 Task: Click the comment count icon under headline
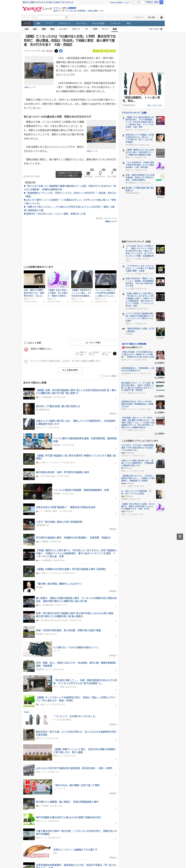point(44,51)
